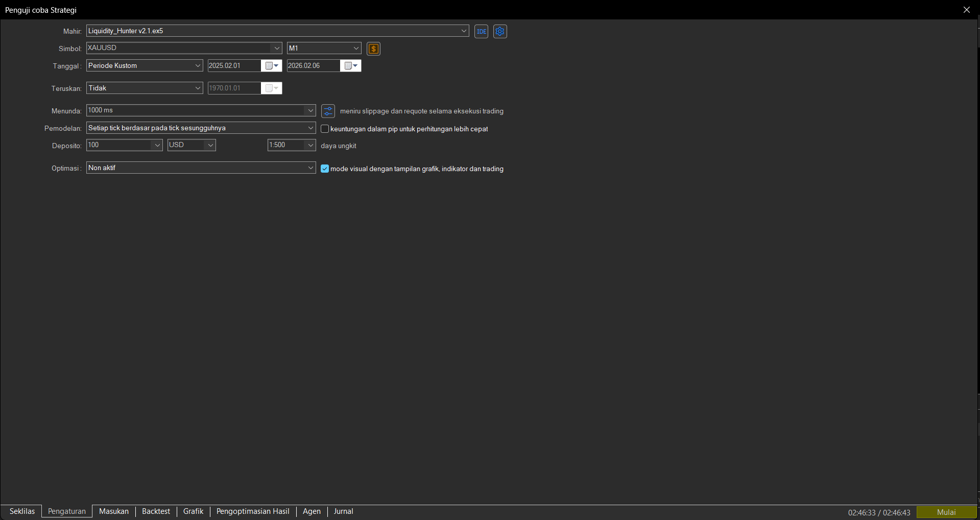Open the Backtest tab
This screenshot has width=980, height=520.
(155, 511)
